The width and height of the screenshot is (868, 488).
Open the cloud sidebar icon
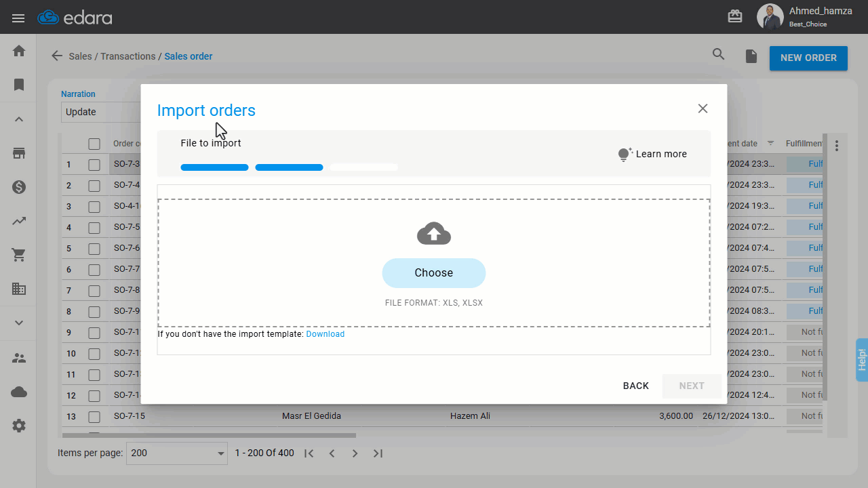(x=19, y=392)
